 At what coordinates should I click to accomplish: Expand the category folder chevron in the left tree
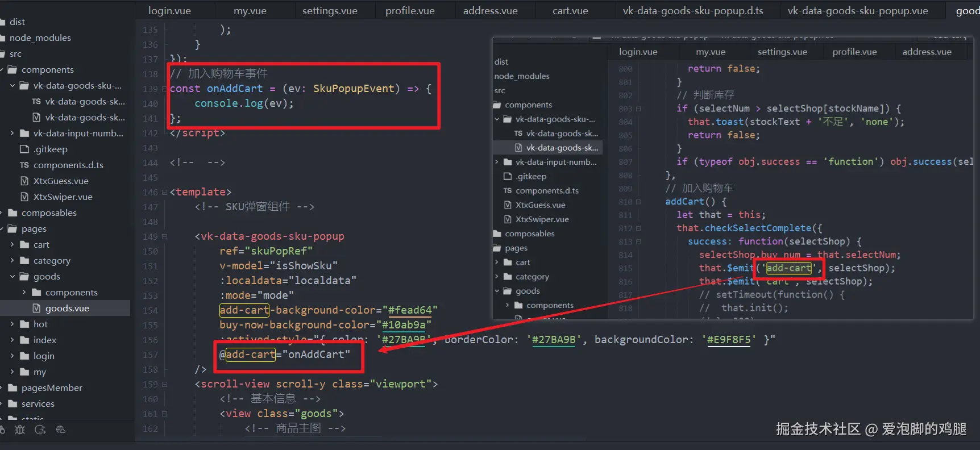pos(13,260)
